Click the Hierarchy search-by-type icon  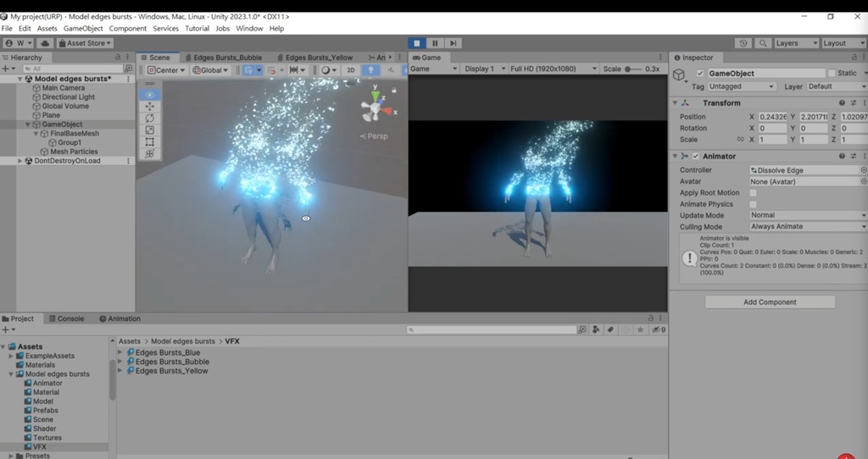coord(129,69)
